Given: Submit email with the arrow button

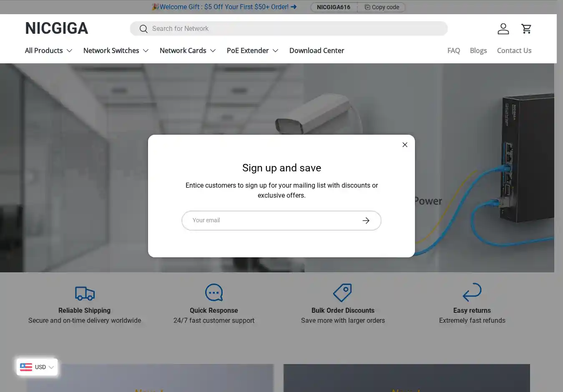Looking at the screenshot, I should [366, 221].
